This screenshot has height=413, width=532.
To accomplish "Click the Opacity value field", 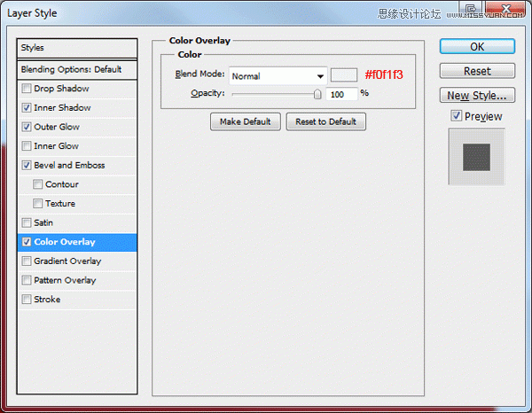I will (341, 94).
